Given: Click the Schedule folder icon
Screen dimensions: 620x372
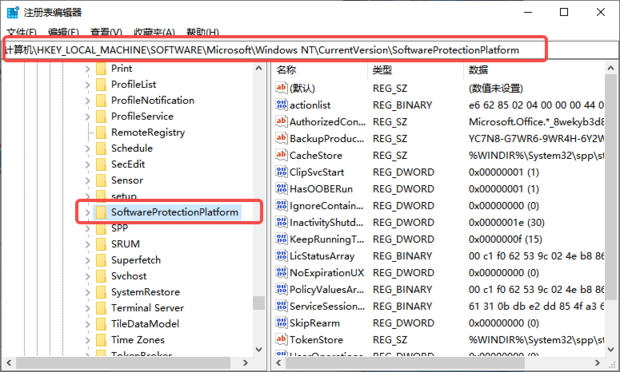Looking at the screenshot, I should (101, 148).
